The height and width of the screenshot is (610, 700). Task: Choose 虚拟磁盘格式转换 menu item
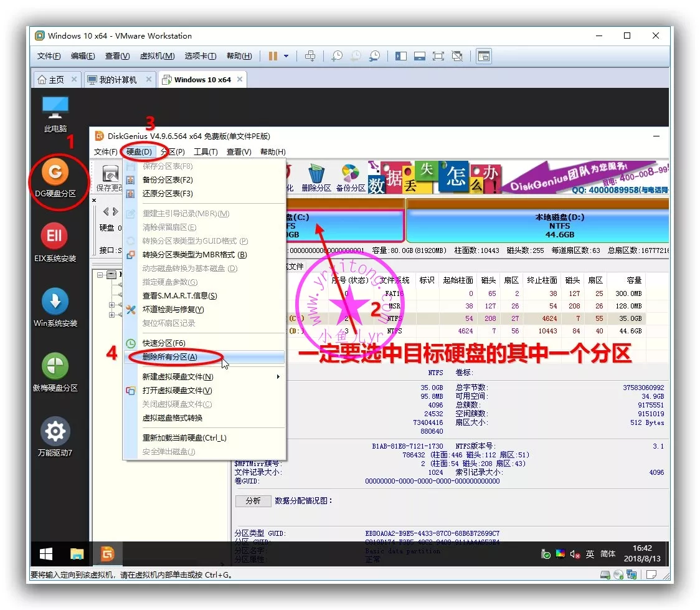[204, 418]
